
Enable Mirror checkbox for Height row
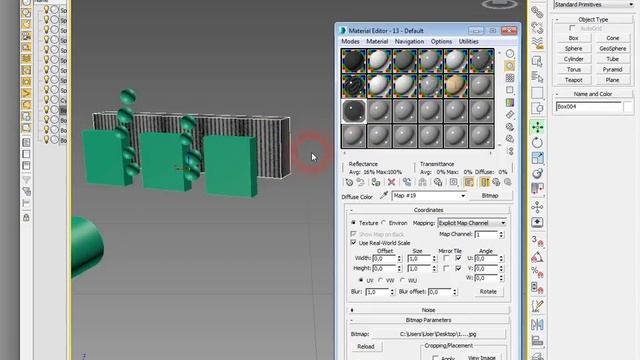point(446,269)
